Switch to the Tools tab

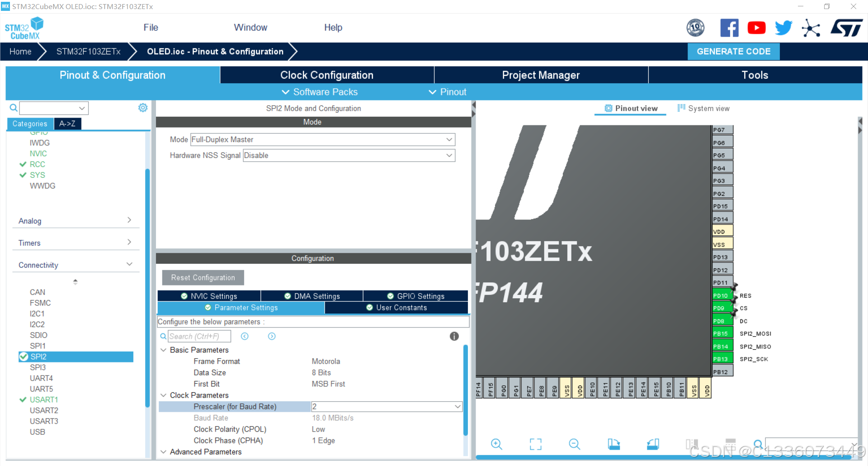pos(755,75)
